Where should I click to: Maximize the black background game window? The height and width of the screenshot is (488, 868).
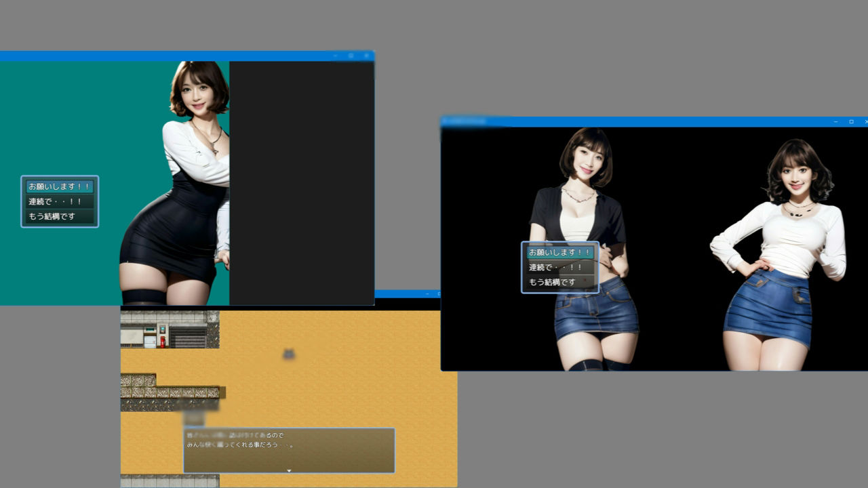(851, 122)
